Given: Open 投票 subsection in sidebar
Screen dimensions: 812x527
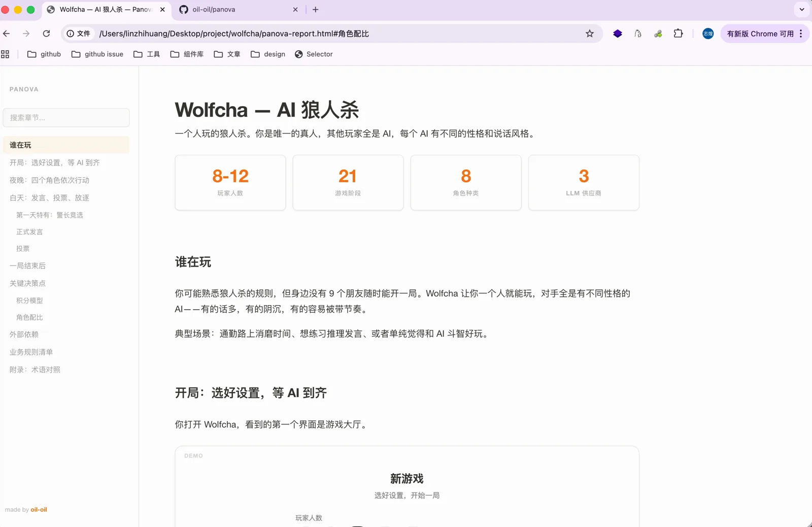Looking at the screenshot, I should [23, 249].
